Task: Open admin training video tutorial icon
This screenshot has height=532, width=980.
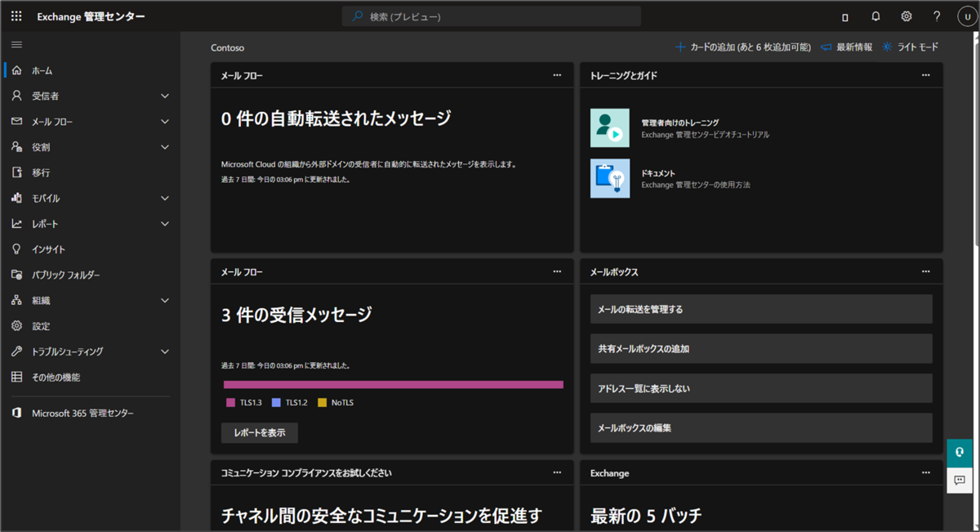Action: (610, 127)
